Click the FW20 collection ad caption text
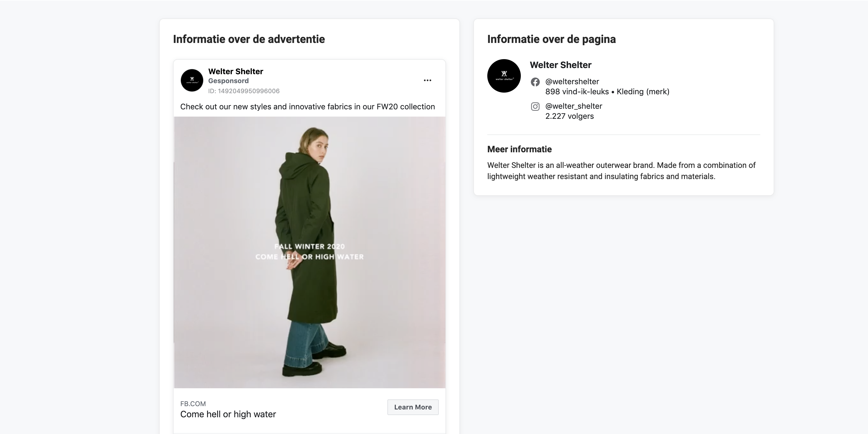 [307, 107]
